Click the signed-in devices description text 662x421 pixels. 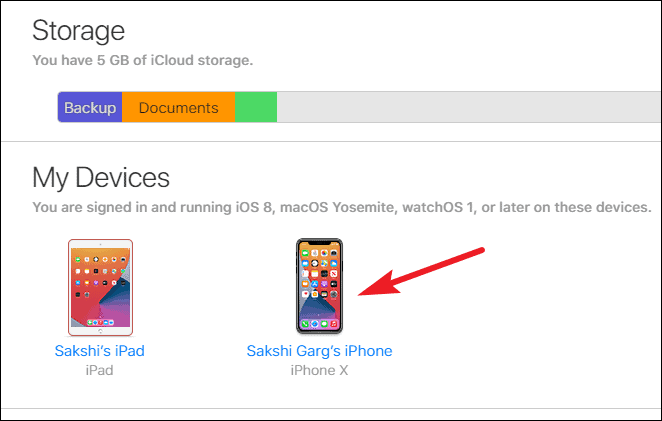tap(342, 207)
